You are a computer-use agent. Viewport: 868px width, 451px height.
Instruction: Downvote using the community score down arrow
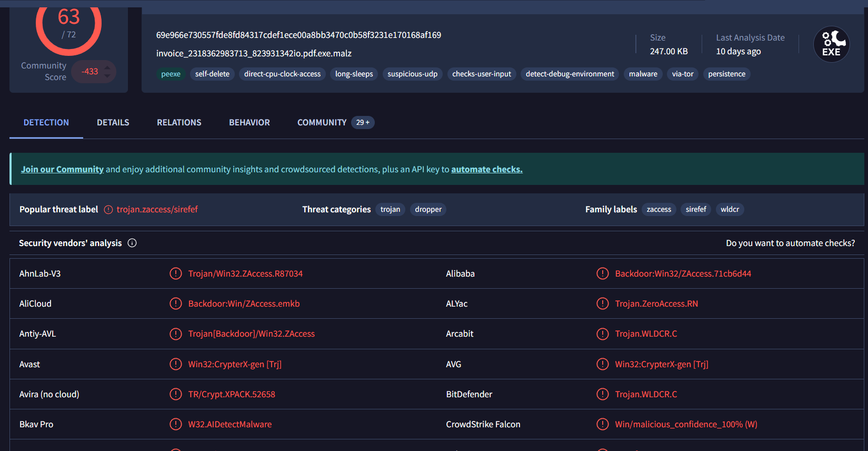tap(107, 76)
